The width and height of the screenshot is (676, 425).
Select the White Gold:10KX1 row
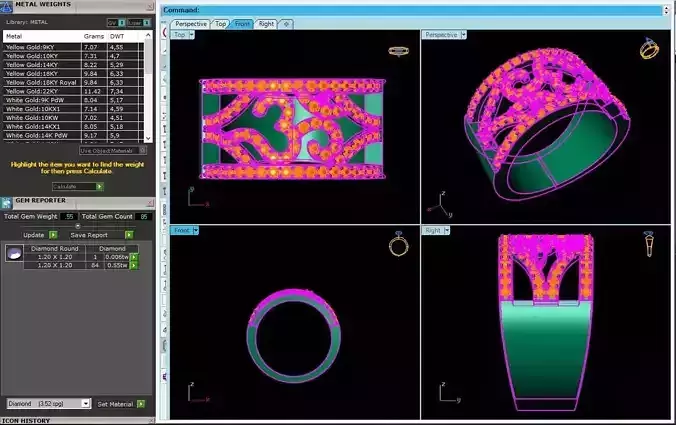tap(73, 109)
